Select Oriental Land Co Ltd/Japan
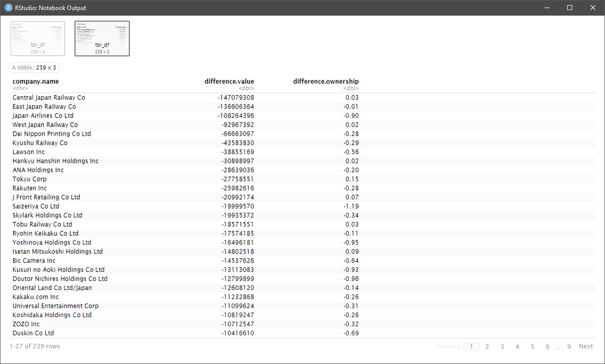Screen dimensions: 605x364 [x=52, y=288]
